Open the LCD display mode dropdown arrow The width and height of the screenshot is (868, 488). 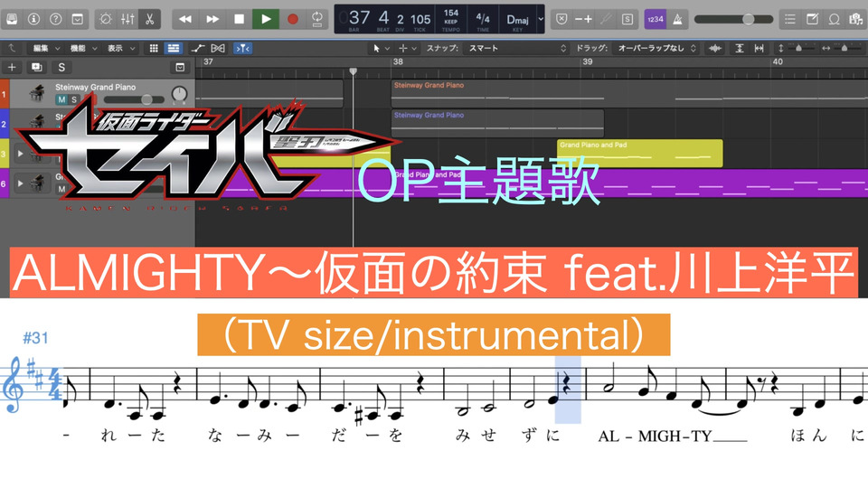541,19
